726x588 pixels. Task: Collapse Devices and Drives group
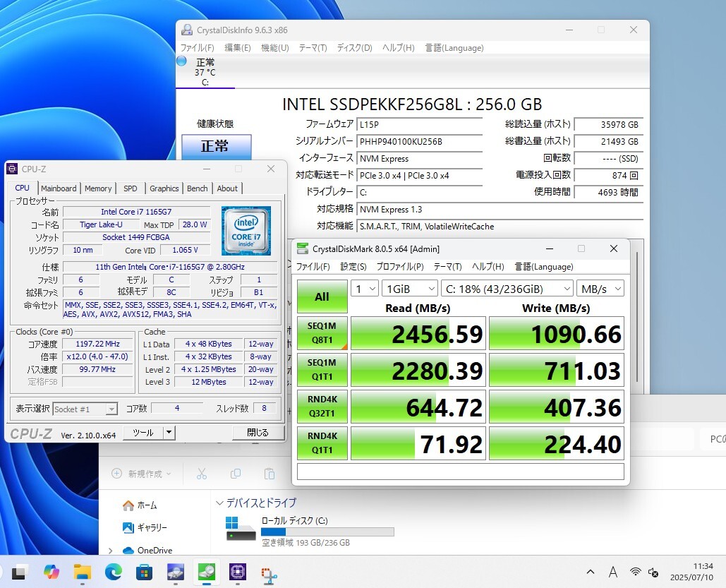point(219,503)
